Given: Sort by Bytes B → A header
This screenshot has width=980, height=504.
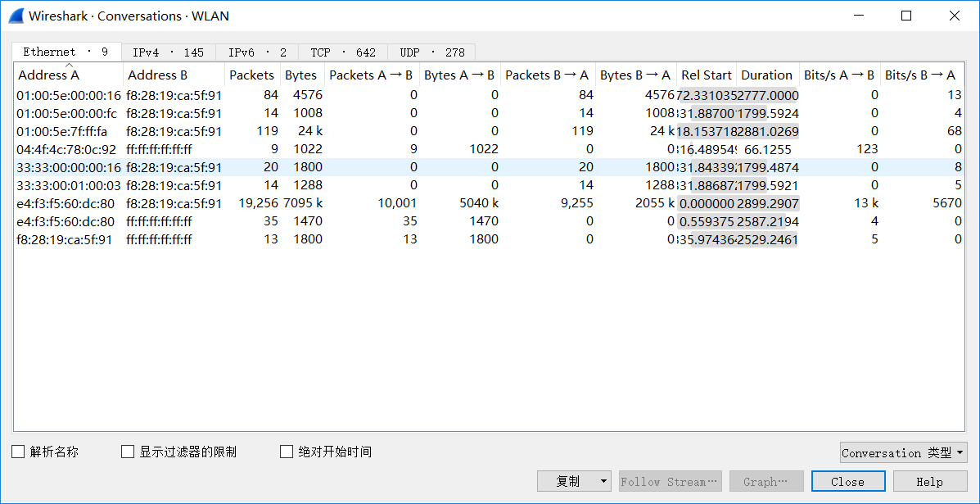Looking at the screenshot, I should [635, 75].
